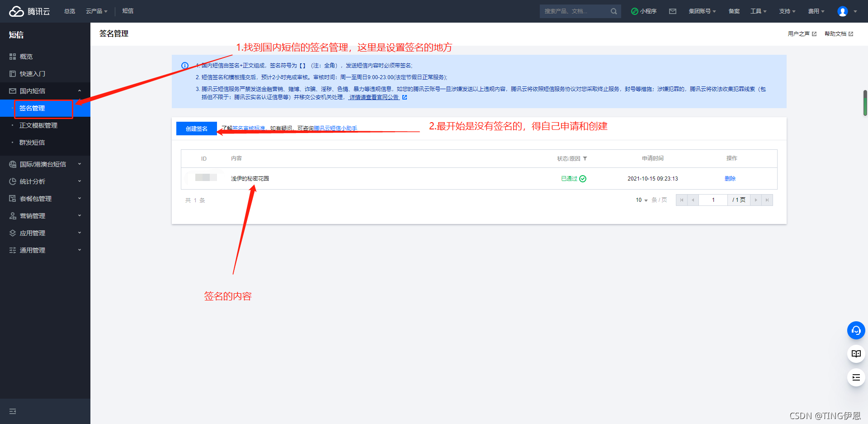The width and height of the screenshot is (868, 424).
Task: Open the customer service headset button
Action: pyautogui.click(x=856, y=330)
